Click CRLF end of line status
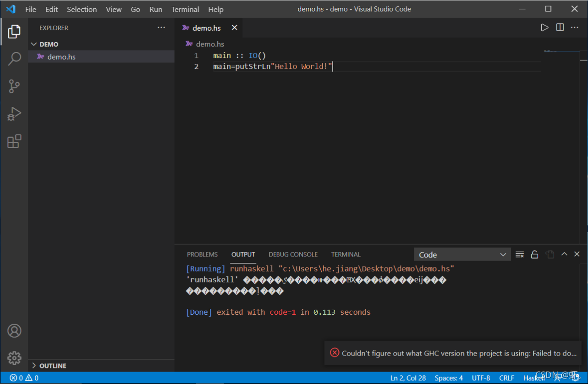The image size is (588, 384). click(x=506, y=378)
